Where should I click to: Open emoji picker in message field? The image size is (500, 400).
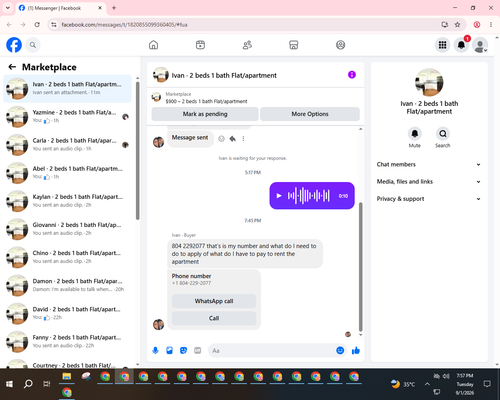(x=340, y=350)
